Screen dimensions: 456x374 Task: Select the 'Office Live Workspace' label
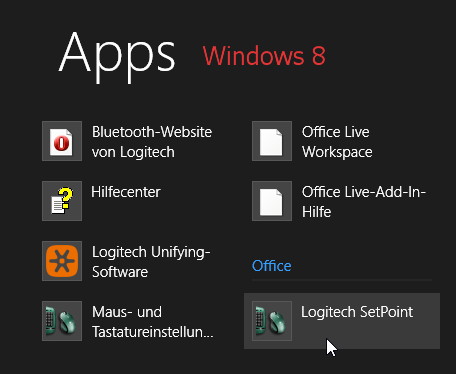pos(337,142)
